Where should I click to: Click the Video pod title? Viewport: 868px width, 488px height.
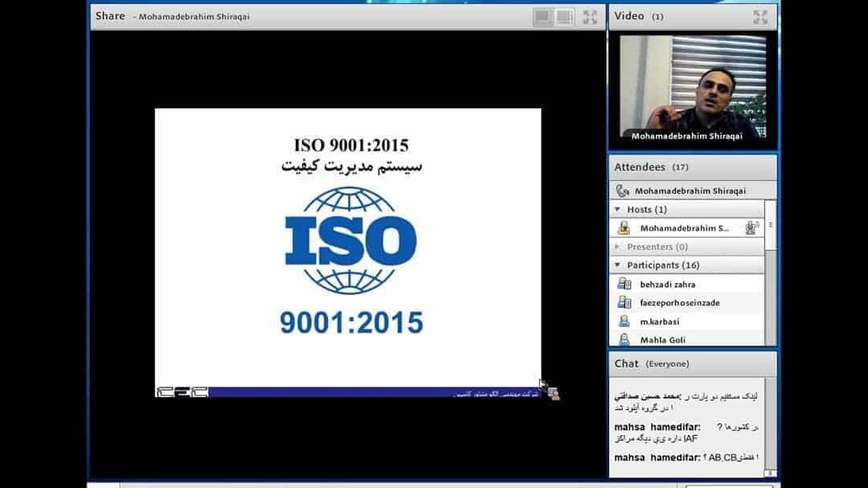coord(628,16)
